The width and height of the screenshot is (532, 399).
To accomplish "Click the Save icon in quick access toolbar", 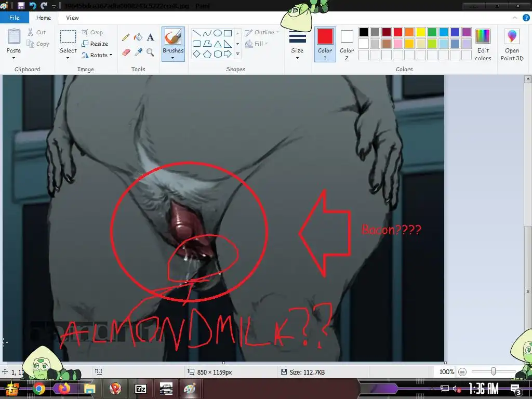I will pyautogui.click(x=21, y=5).
